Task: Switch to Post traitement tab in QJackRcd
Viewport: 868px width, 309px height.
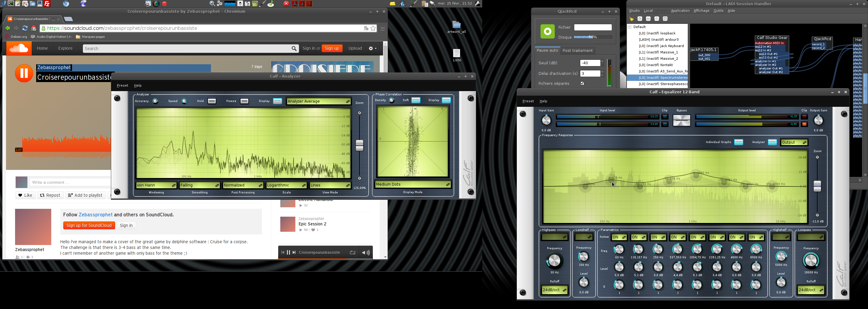Action: click(x=577, y=51)
